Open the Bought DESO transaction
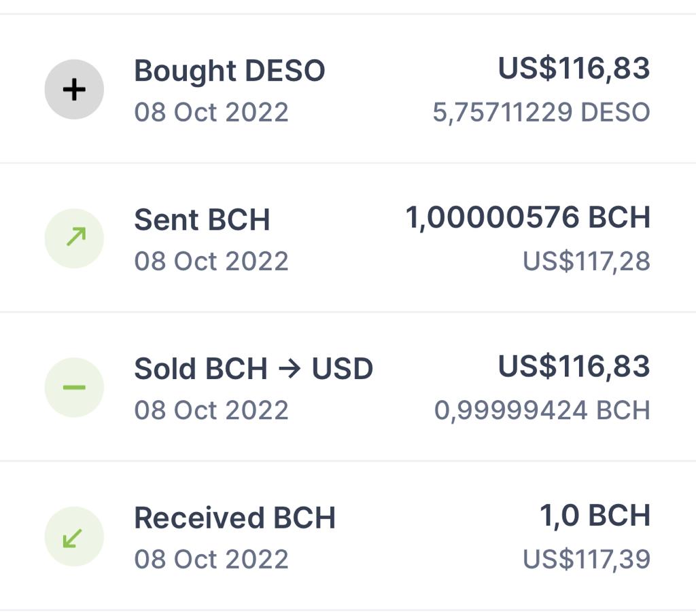This screenshot has height=616, width=696. tap(348, 89)
